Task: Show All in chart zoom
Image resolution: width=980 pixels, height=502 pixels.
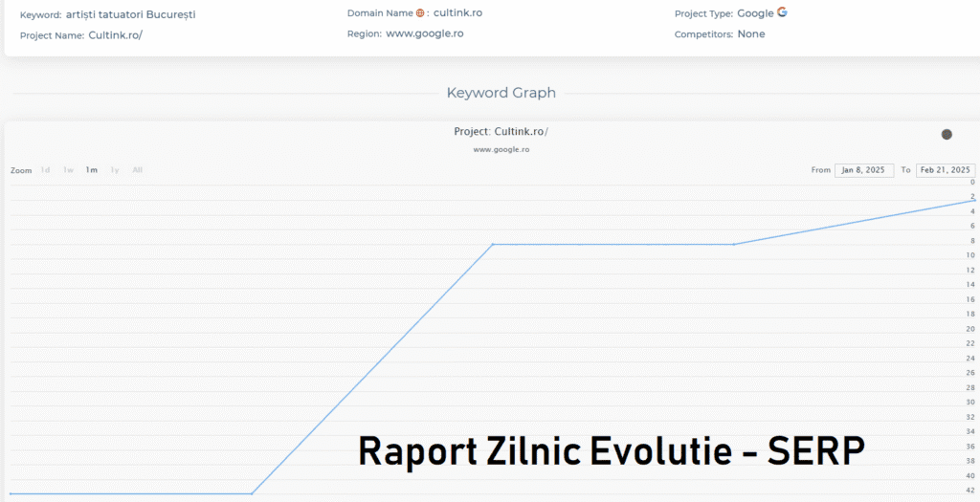Action: point(138,170)
